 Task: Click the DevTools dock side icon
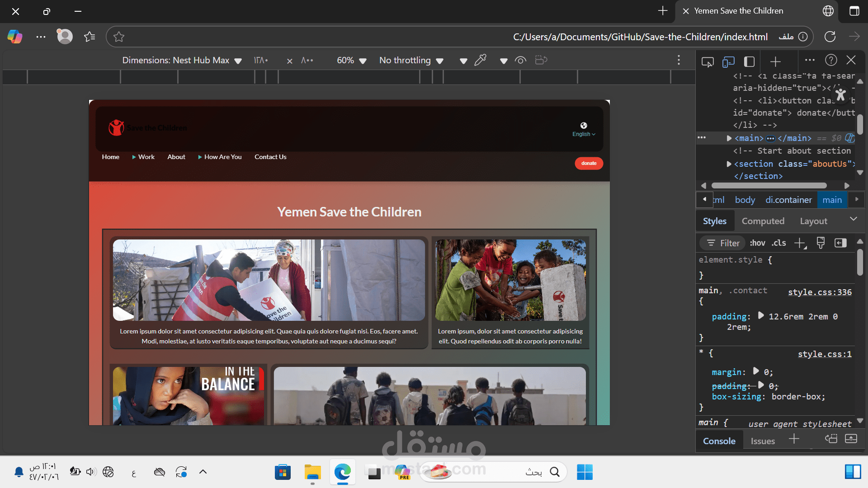[x=749, y=61]
